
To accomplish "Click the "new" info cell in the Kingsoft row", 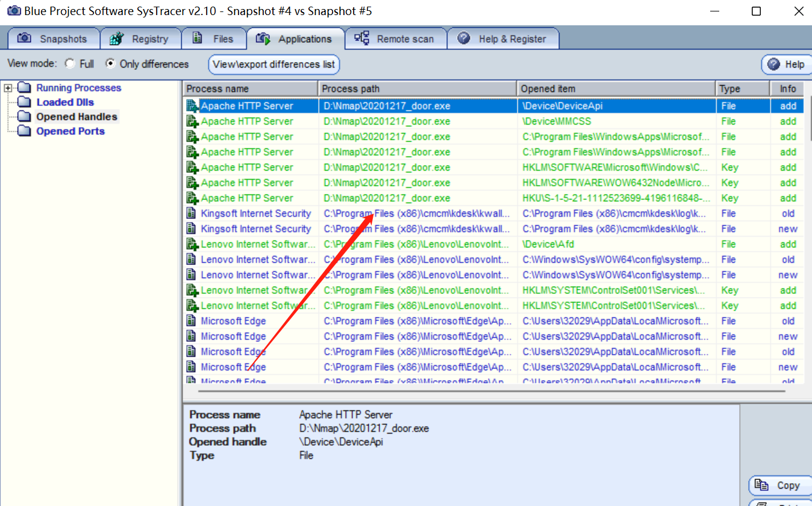I will pos(788,229).
